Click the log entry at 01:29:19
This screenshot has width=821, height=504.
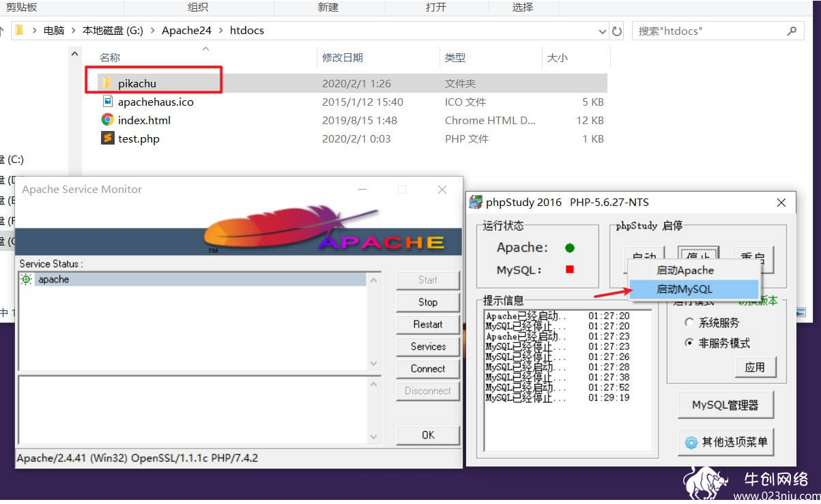(x=558, y=398)
